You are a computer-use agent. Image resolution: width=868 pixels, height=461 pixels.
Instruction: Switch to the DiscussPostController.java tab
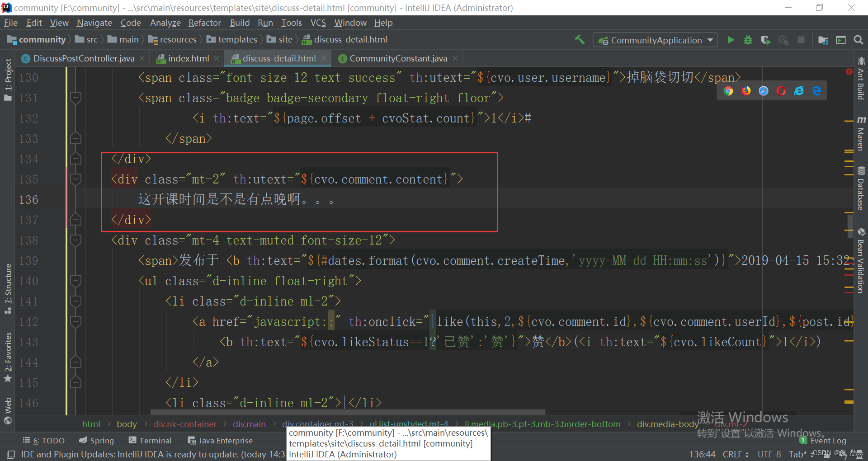tap(84, 58)
